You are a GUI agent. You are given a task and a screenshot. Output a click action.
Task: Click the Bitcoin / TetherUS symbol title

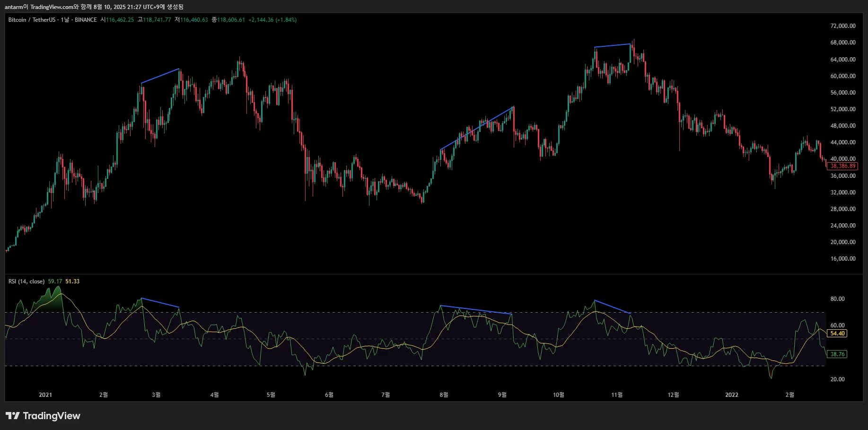[x=31, y=20]
